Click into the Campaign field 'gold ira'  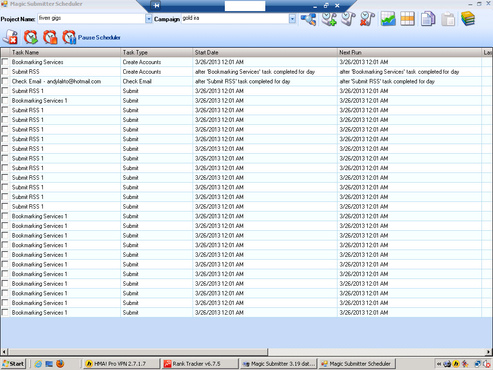click(235, 19)
